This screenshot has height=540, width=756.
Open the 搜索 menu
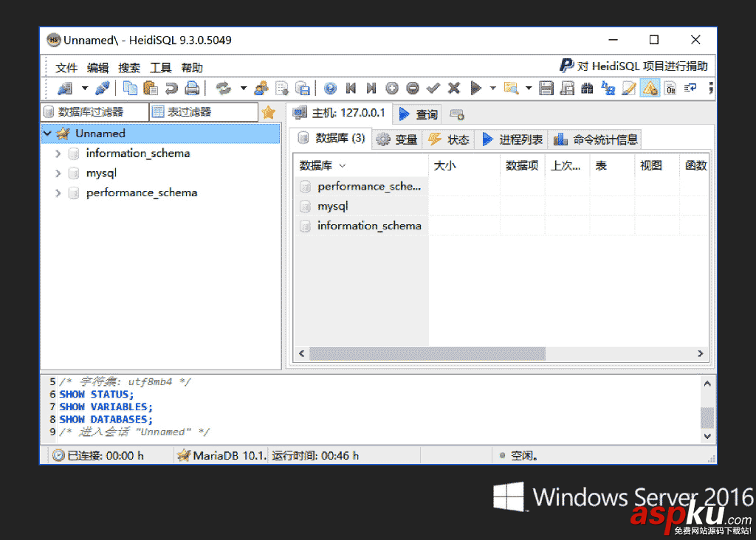coord(129,67)
